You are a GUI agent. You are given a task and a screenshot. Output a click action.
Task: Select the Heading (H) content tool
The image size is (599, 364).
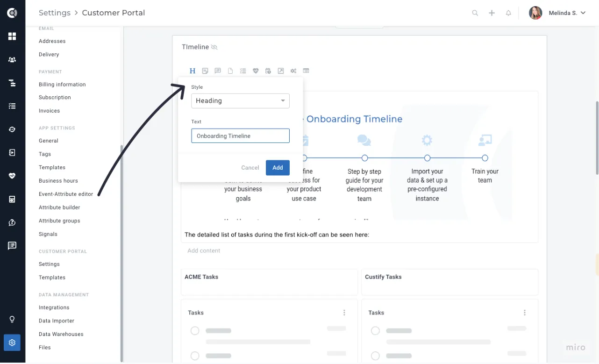click(193, 71)
